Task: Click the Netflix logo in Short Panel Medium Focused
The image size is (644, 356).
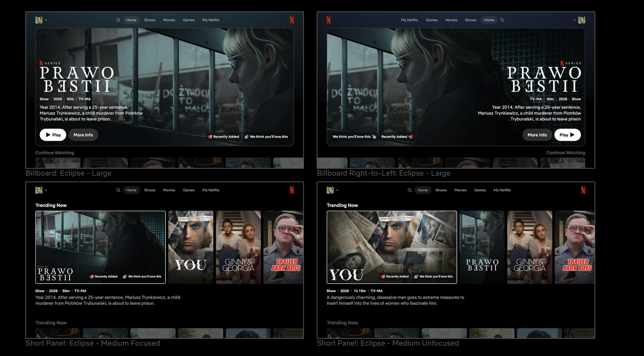Action: point(292,190)
